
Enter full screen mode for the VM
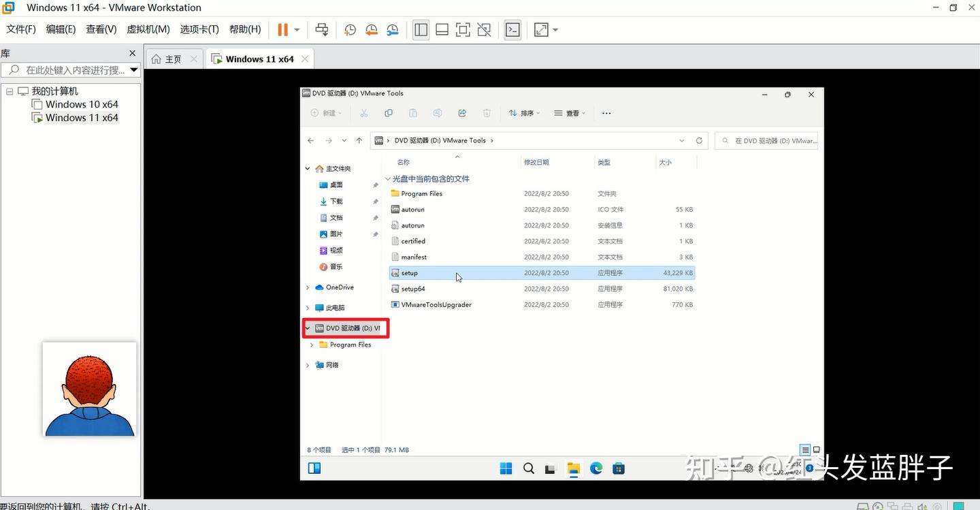coord(463,29)
